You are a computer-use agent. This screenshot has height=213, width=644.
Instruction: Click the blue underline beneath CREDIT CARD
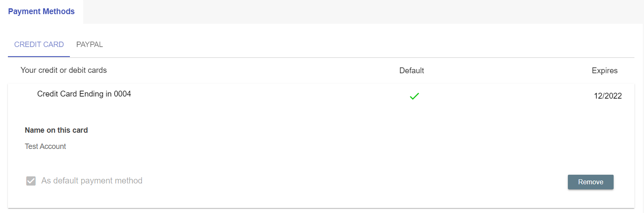(39, 57)
